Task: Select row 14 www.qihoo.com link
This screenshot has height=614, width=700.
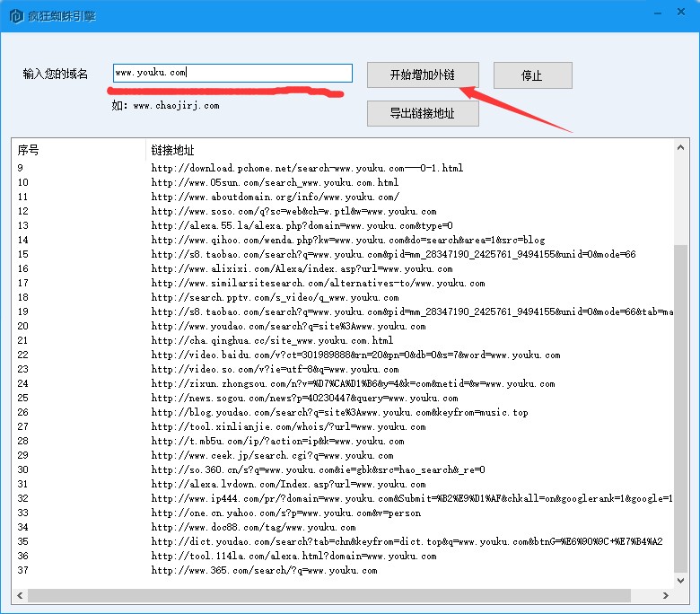Action: pos(348,240)
